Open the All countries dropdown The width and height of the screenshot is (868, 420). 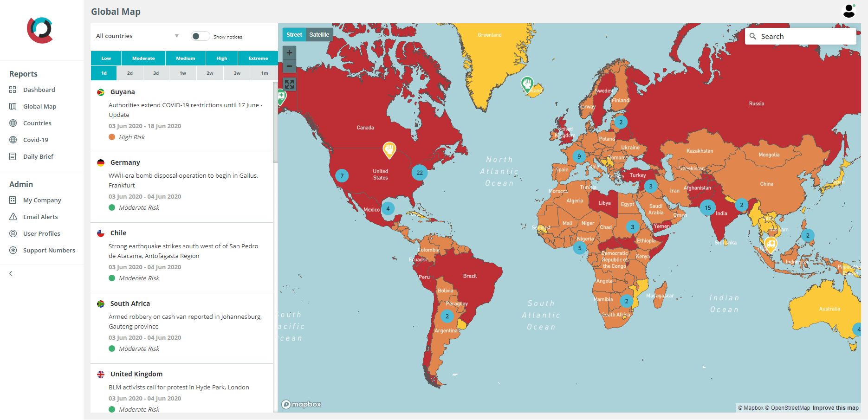point(137,36)
